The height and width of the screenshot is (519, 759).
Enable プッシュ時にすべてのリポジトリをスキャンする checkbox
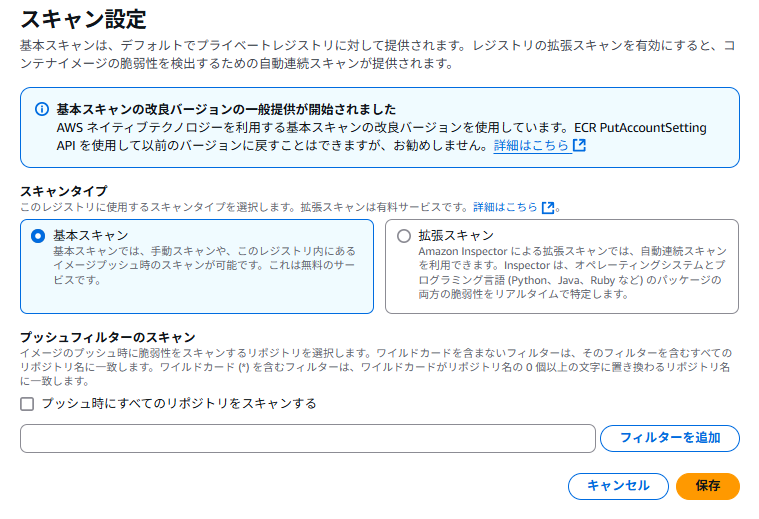(x=27, y=404)
